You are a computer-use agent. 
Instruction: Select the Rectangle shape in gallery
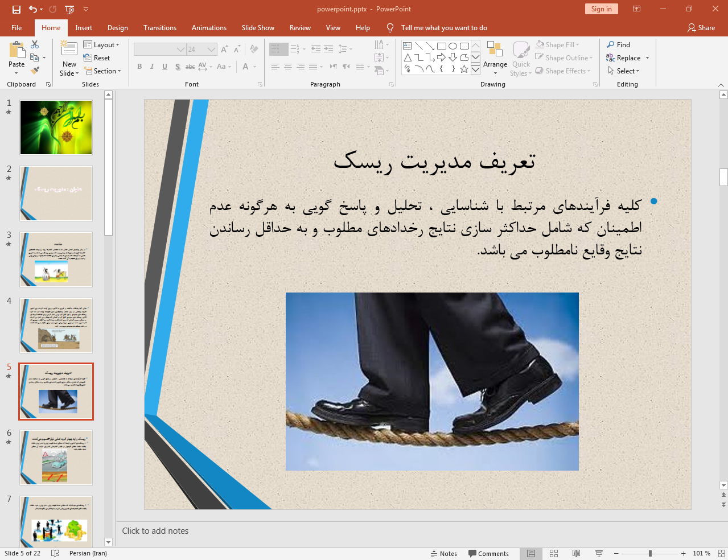442,46
